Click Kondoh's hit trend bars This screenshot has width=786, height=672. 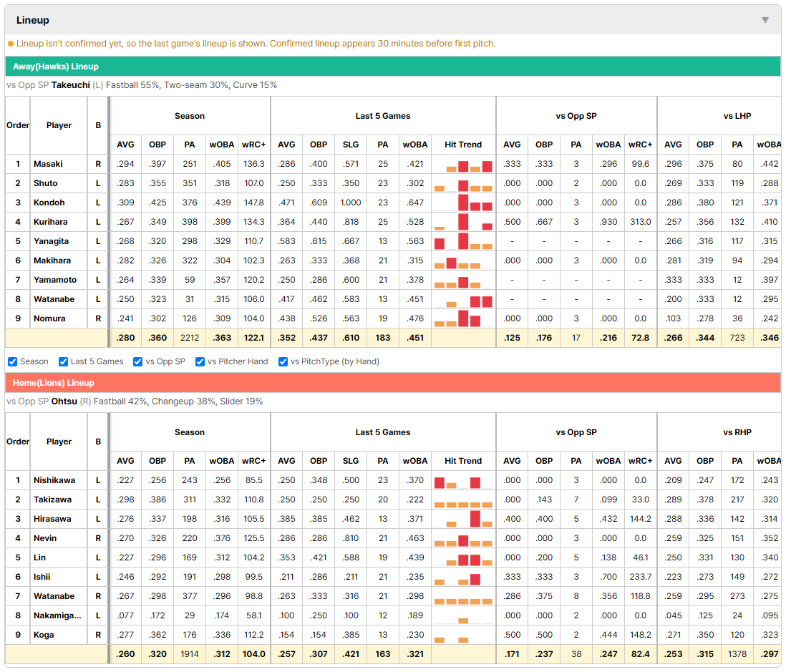click(463, 203)
